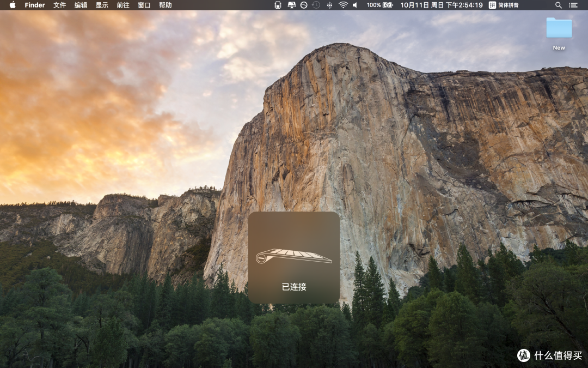Screen dimensions: 588x368
Task: Click the keyboard icon in the connected overlay
Action: 293,256
